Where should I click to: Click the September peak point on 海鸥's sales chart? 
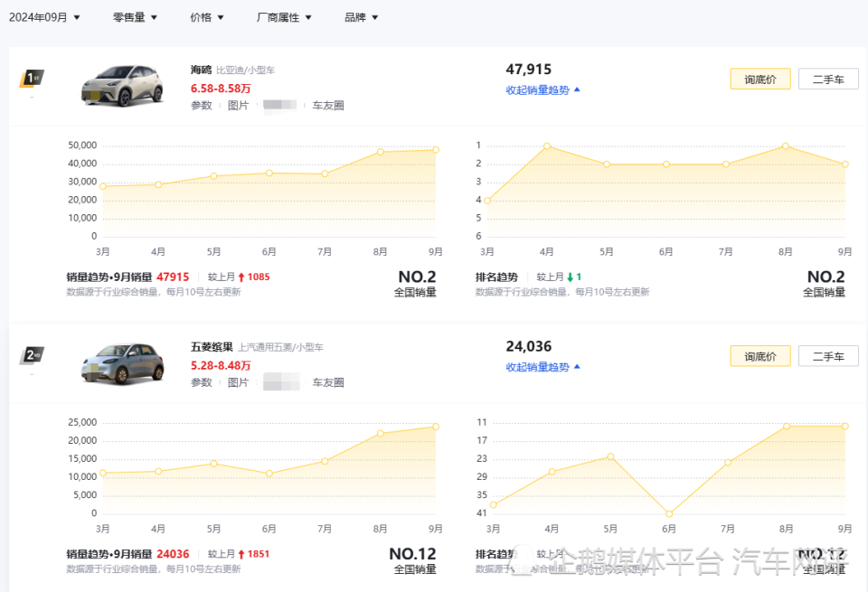(435, 149)
